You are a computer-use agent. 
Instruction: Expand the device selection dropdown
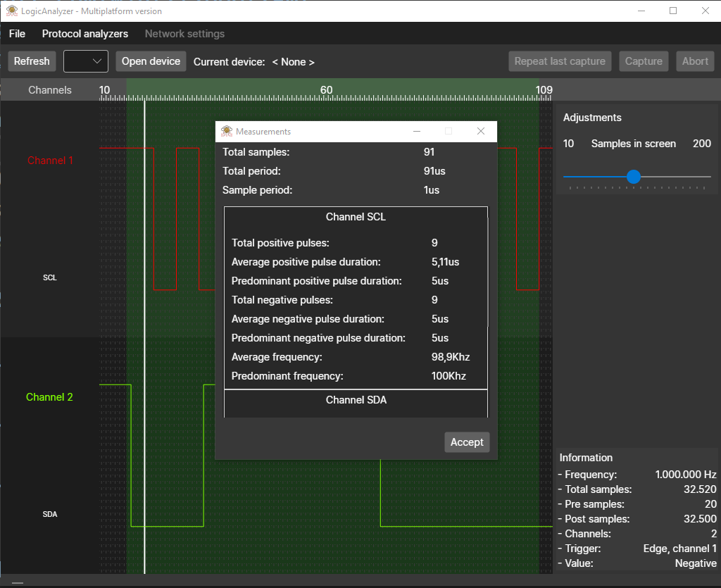(x=86, y=61)
